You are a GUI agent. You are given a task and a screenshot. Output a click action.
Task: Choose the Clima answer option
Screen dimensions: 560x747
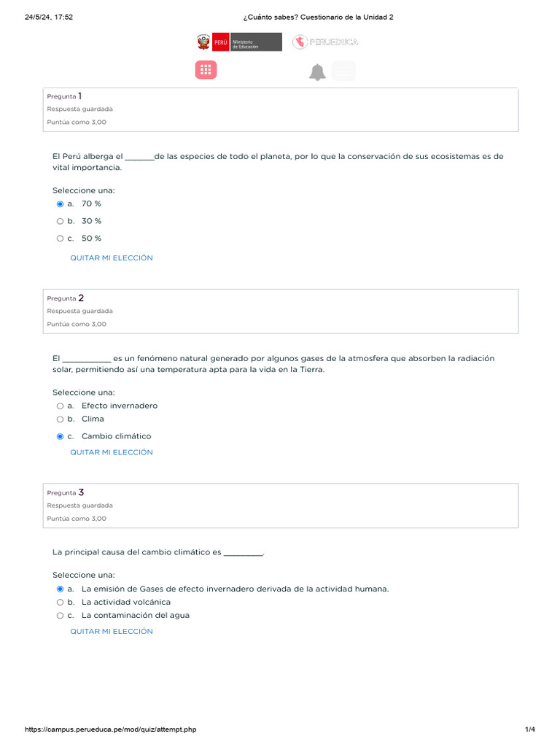point(61,419)
